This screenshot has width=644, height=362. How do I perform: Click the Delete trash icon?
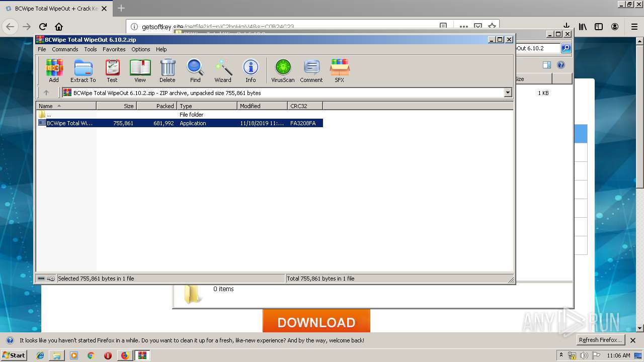(x=168, y=70)
